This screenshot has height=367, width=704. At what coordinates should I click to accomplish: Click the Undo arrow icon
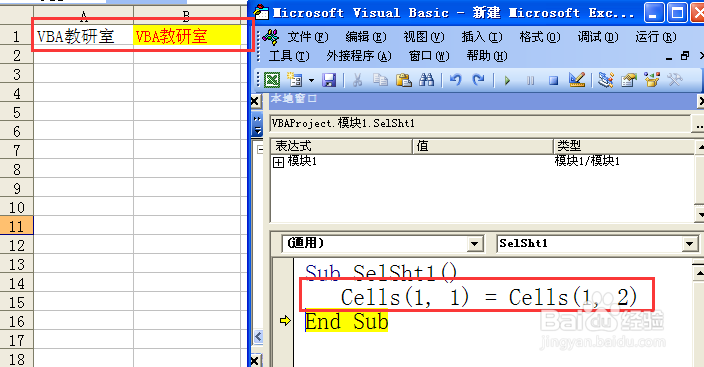point(456,80)
